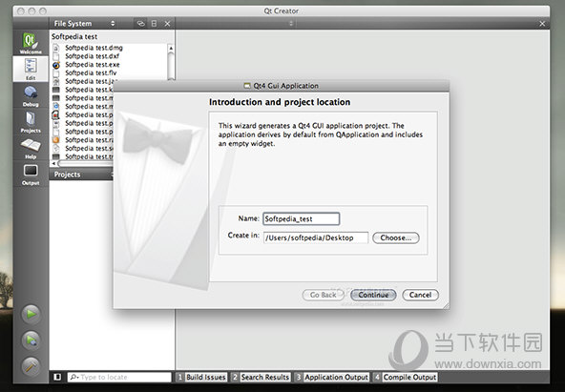
Task: Open the Debug mode
Action: point(31,95)
